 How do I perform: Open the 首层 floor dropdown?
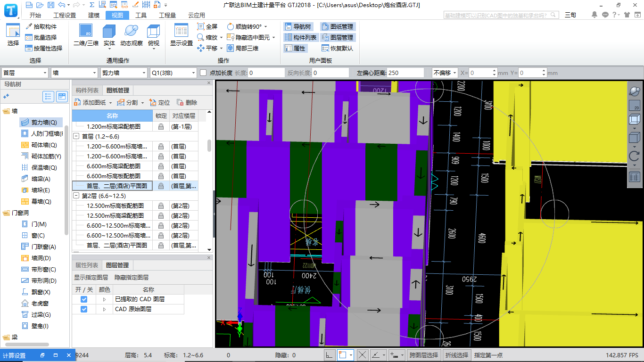pyautogui.click(x=25, y=73)
